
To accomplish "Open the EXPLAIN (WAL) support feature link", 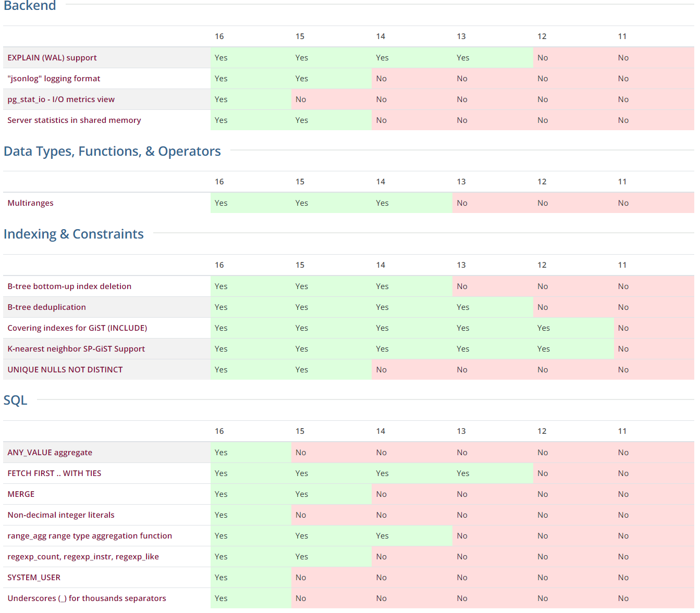I will (52, 58).
